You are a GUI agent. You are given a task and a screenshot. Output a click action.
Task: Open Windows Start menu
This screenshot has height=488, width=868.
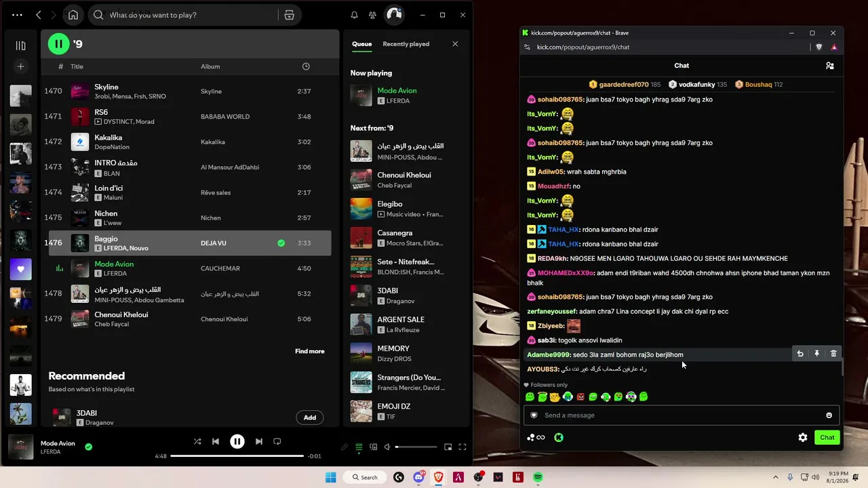tap(331, 477)
